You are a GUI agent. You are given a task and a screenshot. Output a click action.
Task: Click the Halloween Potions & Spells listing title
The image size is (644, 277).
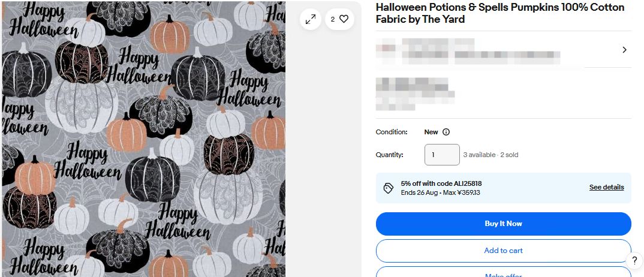click(499, 13)
